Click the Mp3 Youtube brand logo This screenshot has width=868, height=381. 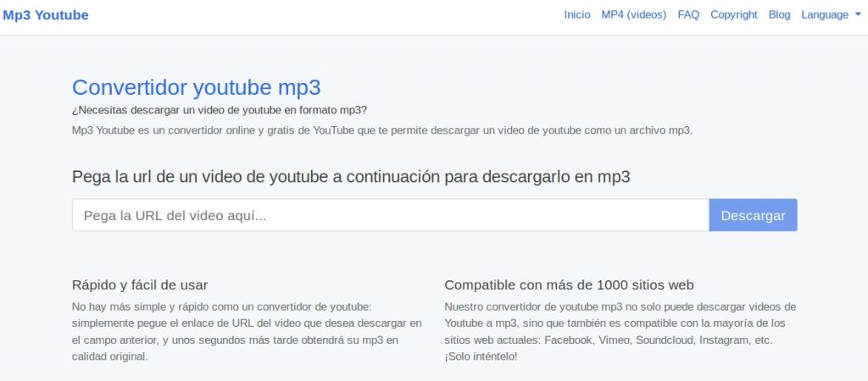point(46,15)
